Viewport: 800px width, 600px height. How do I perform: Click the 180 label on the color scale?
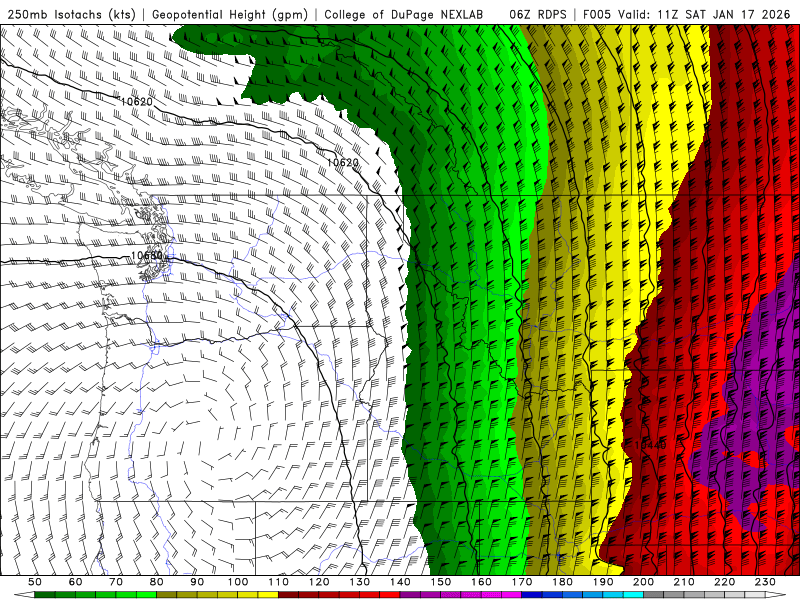562,582
